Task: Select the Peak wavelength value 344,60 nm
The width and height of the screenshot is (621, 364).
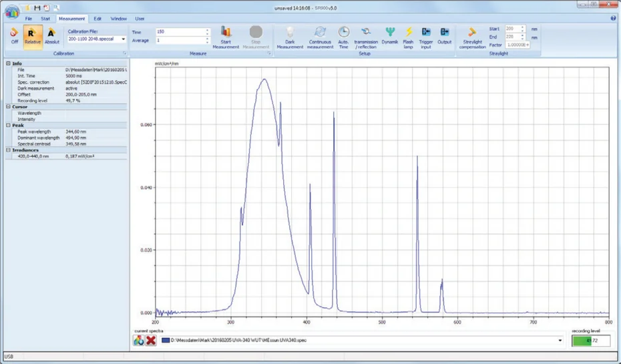Action: tap(76, 132)
